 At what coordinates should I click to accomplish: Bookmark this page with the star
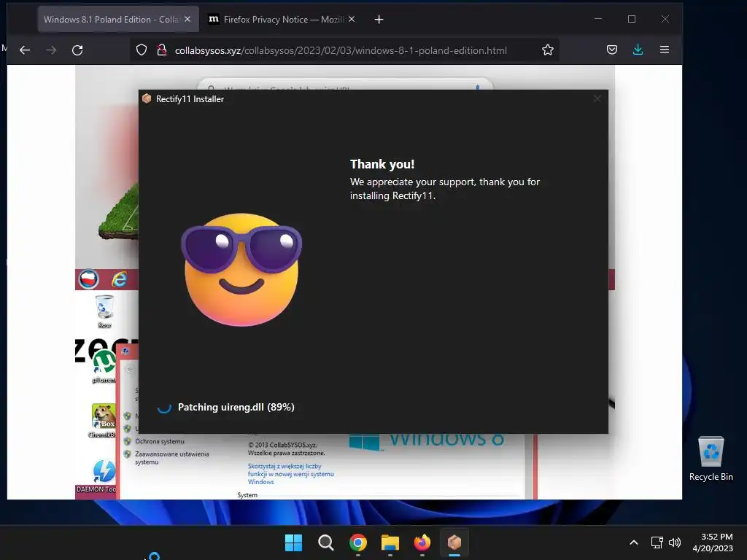click(548, 50)
